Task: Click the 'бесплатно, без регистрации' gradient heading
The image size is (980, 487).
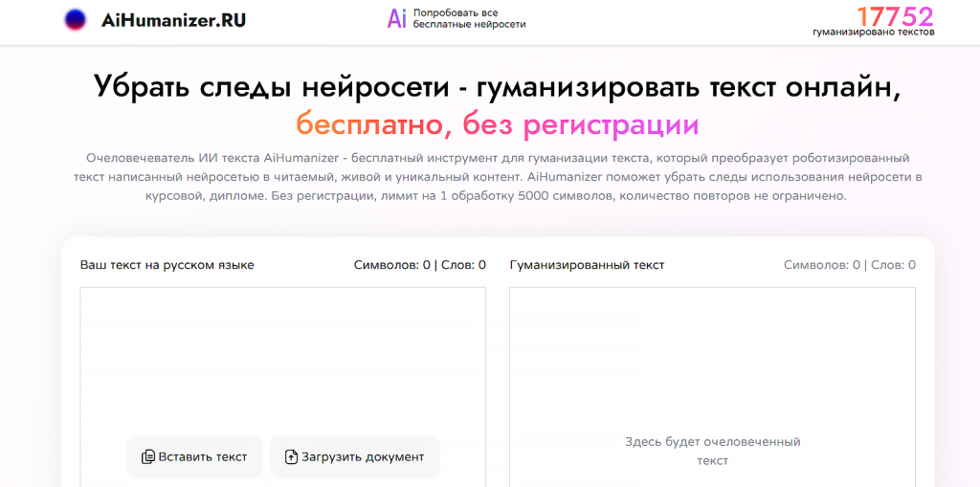Action: click(x=498, y=125)
